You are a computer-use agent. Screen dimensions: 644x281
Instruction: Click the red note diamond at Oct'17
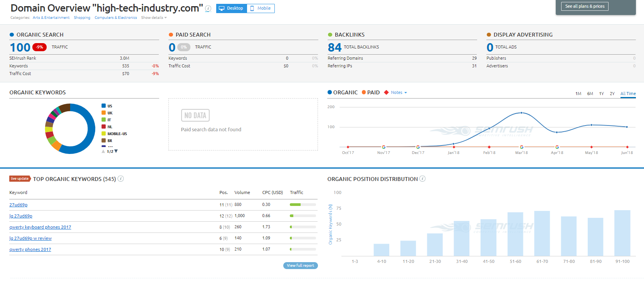(x=348, y=147)
